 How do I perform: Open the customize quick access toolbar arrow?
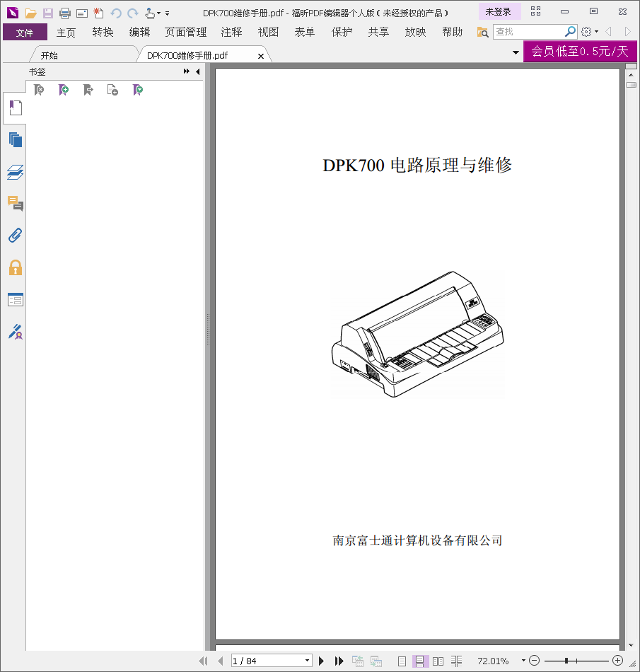click(167, 13)
